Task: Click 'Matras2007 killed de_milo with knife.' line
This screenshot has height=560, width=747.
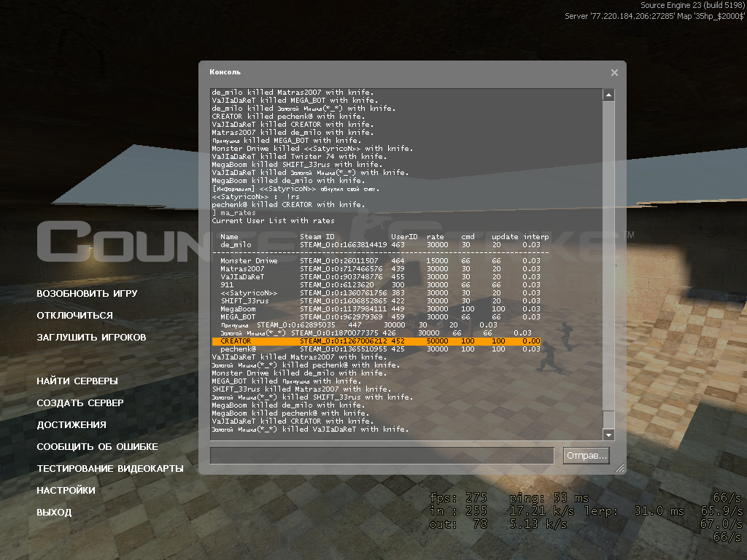Action: pyautogui.click(x=293, y=133)
